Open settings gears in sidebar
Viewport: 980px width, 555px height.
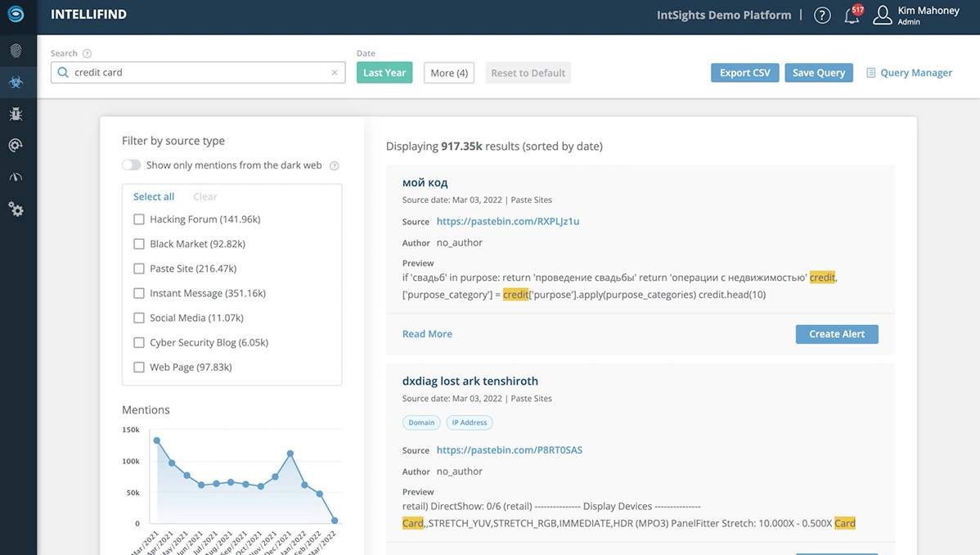[16, 210]
